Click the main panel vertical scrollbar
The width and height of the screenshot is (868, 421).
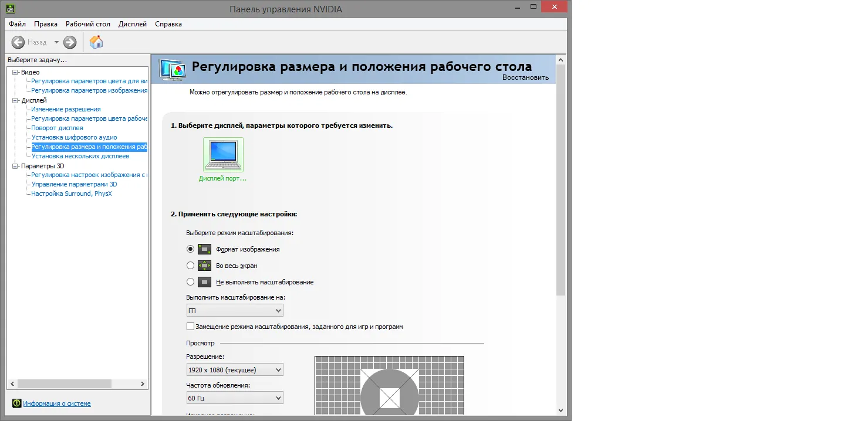tap(560, 179)
